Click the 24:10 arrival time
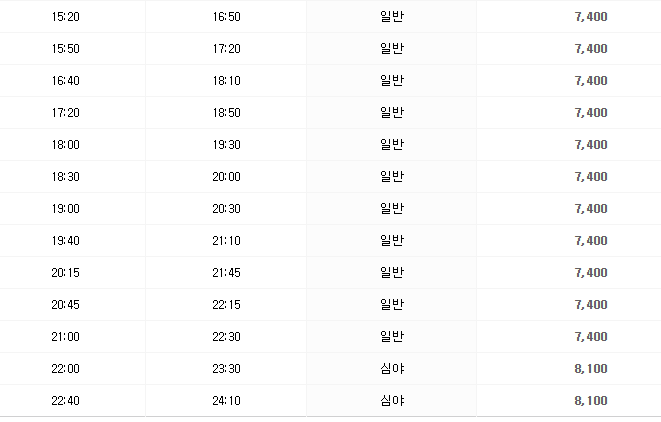The image size is (661, 422). [226, 401]
